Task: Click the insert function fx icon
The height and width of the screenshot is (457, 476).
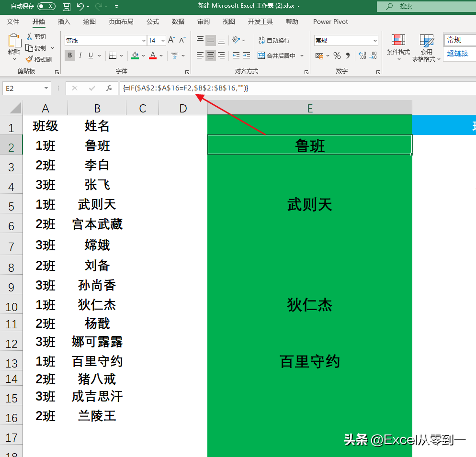Action: [x=109, y=89]
